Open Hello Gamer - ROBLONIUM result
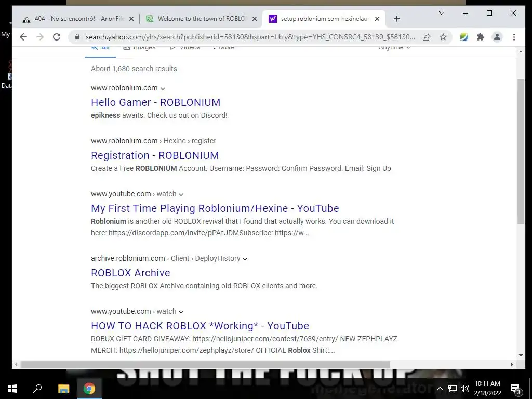 pyautogui.click(x=156, y=102)
